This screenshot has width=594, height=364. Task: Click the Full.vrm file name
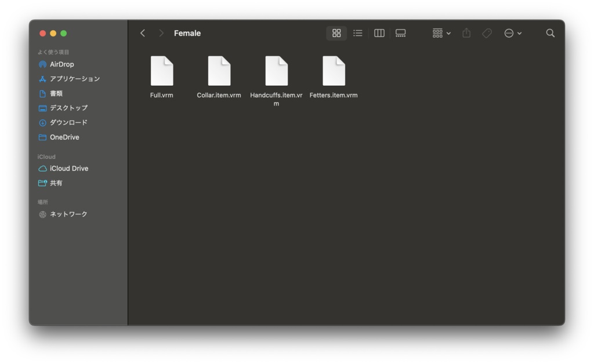point(162,96)
